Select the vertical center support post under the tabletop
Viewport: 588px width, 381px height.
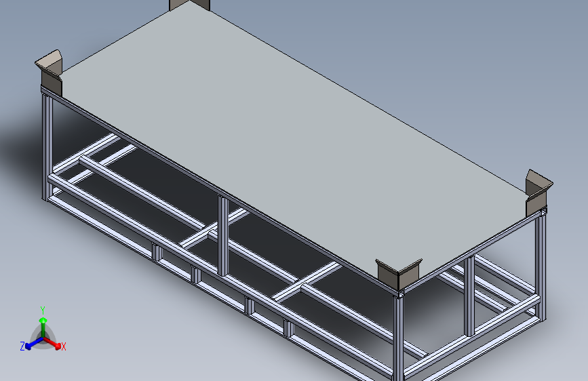(222, 236)
